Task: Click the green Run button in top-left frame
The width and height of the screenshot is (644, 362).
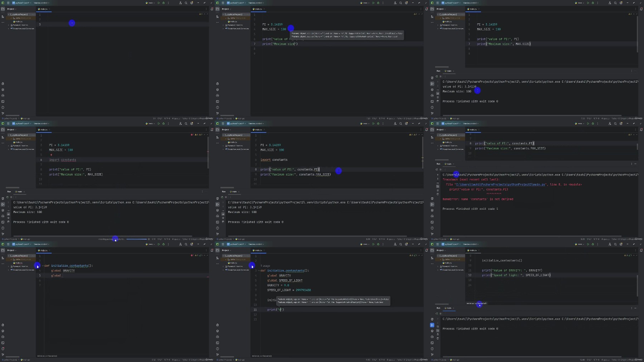Action: (158, 3)
